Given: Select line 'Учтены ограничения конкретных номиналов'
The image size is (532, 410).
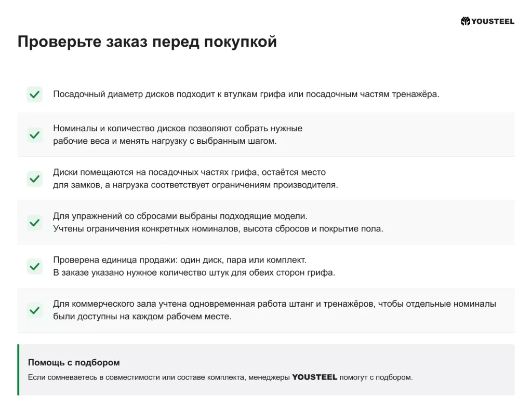Looking at the screenshot, I should pyautogui.click(x=218, y=229).
